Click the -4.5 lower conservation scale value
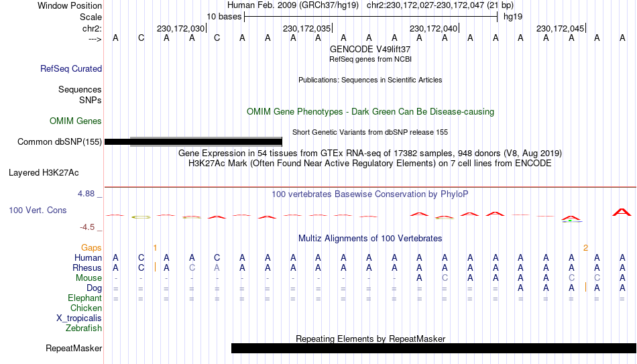The height and width of the screenshot is (364, 637). [x=87, y=227]
